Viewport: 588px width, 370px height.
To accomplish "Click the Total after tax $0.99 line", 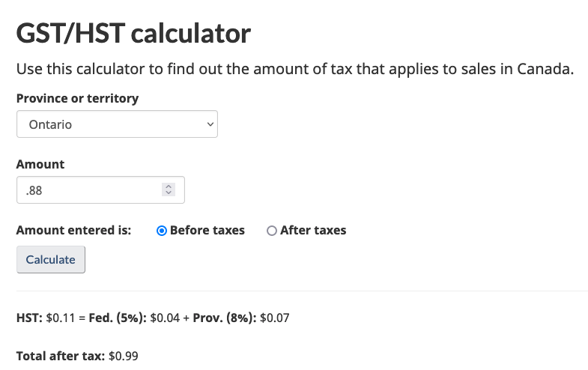I will coord(77,357).
